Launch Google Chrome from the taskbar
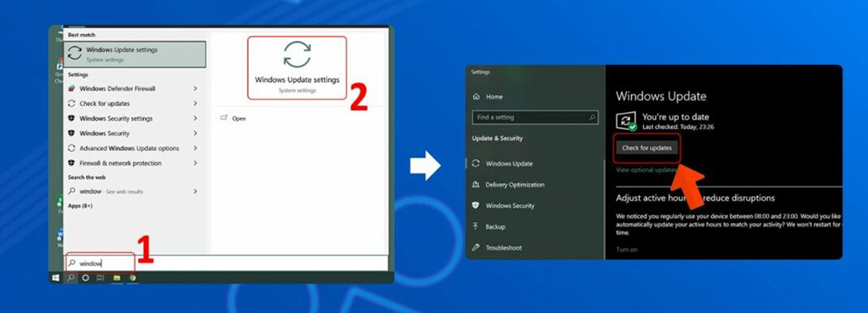 132,277
